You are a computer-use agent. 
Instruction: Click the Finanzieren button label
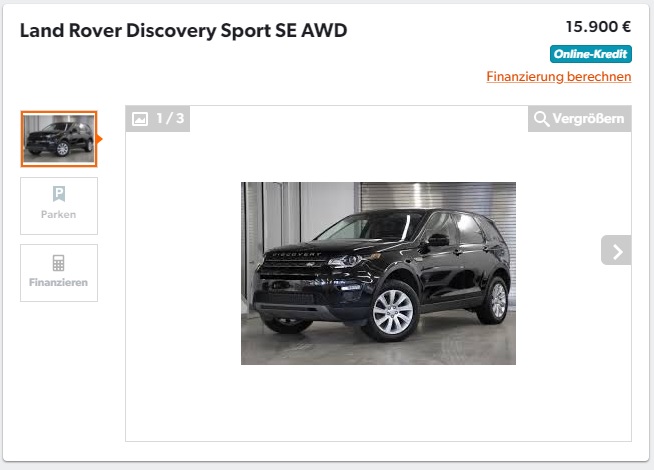[x=58, y=282]
